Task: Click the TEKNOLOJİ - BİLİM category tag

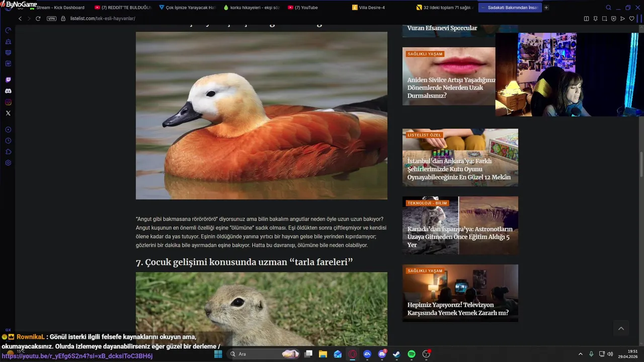Action: coord(427,203)
